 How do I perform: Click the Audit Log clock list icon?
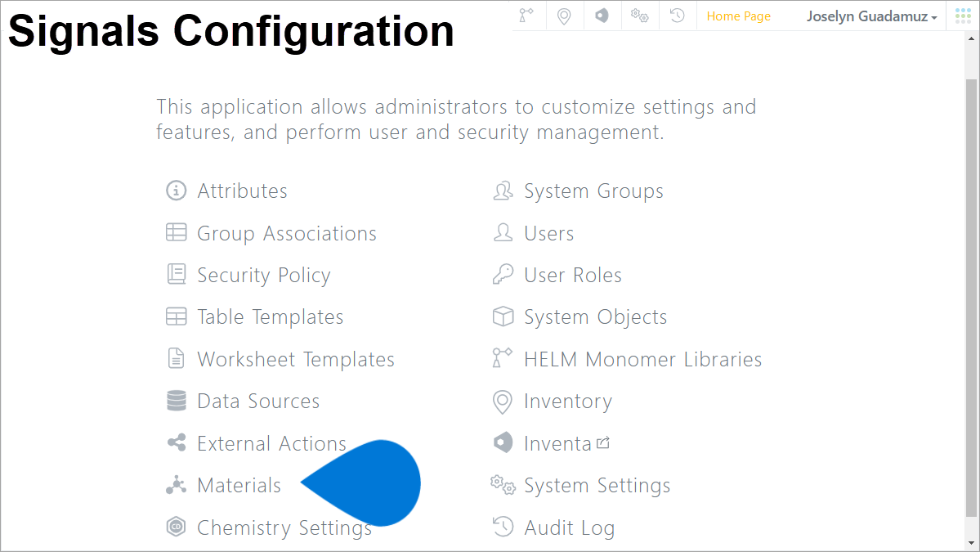(503, 527)
